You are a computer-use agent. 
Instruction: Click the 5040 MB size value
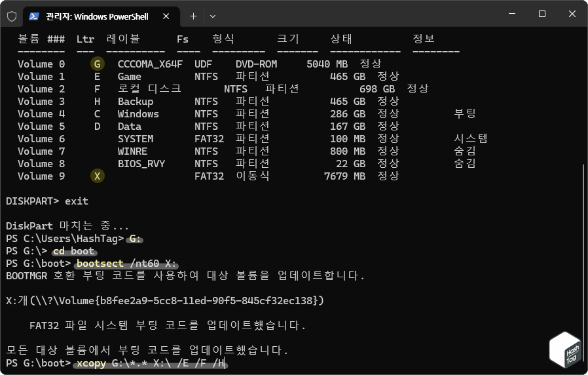[327, 64]
